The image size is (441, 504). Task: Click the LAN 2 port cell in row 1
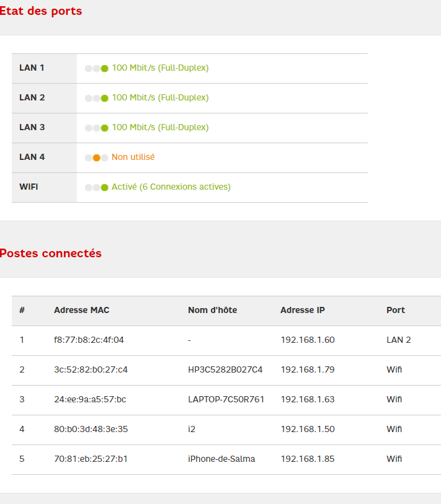point(398,340)
